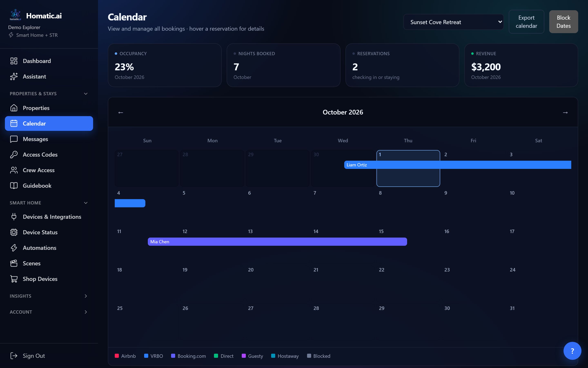This screenshot has width=588, height=368.
Task: Click the Shop Devices cart icon
Action: click(x=14, y=279)
